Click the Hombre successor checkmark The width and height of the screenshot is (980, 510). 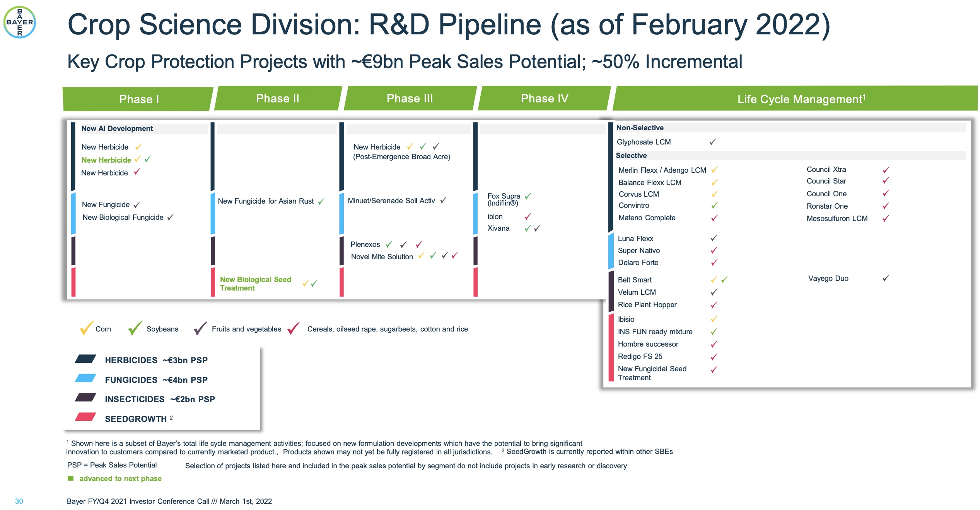[714, 344]
